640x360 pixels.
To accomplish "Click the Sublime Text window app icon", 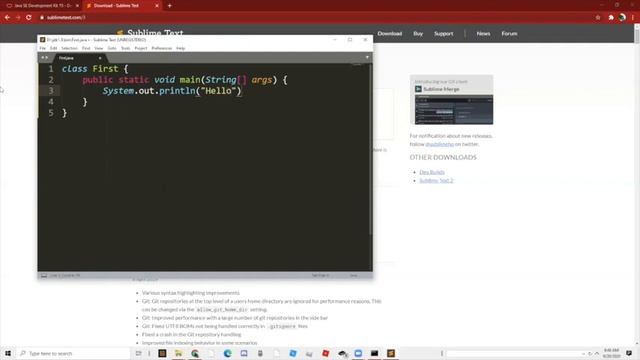I will tap(42, 40).
